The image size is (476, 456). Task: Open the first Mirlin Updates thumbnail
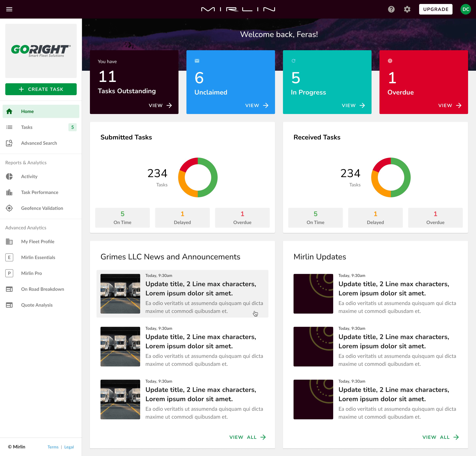pyautogui.click(x=313, y=294)
